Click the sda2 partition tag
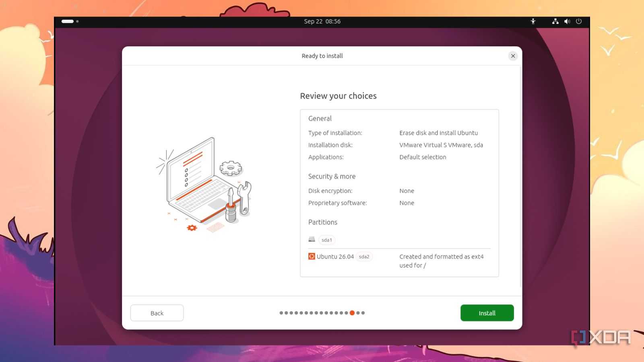Image resolution: width=644 pixels, height=362 pixels. (364, 257)
